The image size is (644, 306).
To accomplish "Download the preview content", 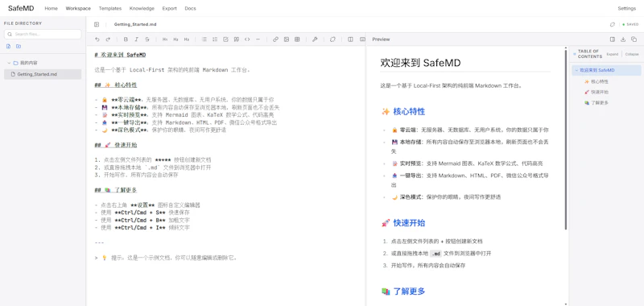I will [x=623, y=39].
